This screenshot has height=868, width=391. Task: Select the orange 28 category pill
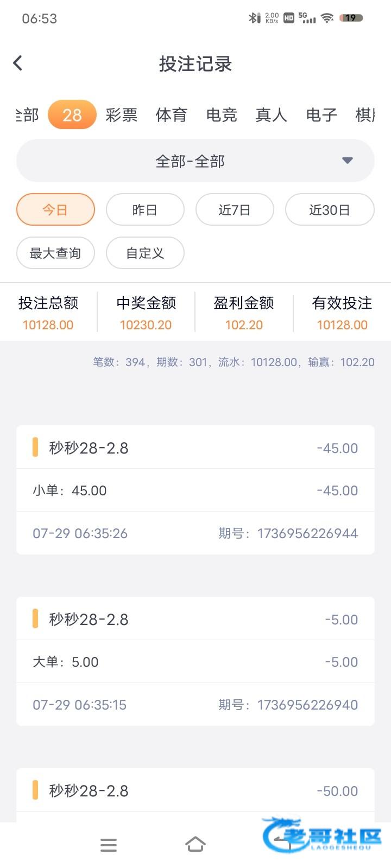[x=72, y=115]
